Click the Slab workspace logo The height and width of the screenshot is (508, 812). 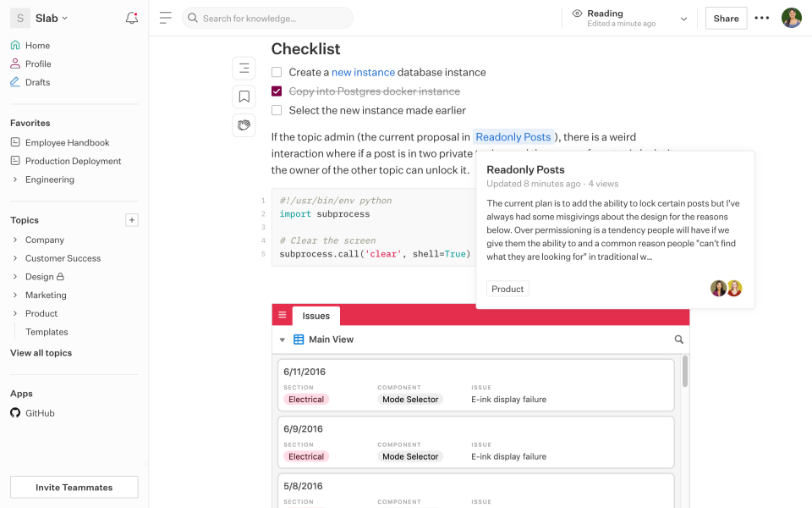pyautogui.click(x=19, y=17)
